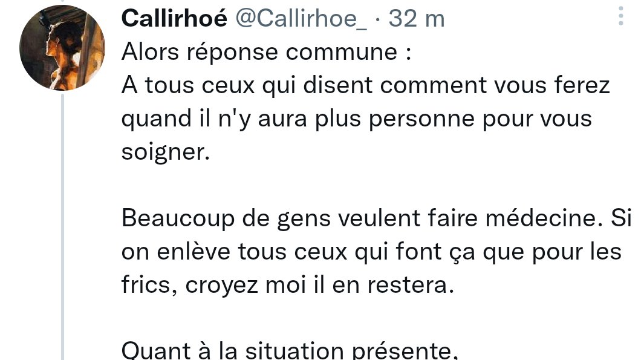Click the line 'Alors réponse commune :'
Viewport: 644px width, 360px height.
click(267, 53)
